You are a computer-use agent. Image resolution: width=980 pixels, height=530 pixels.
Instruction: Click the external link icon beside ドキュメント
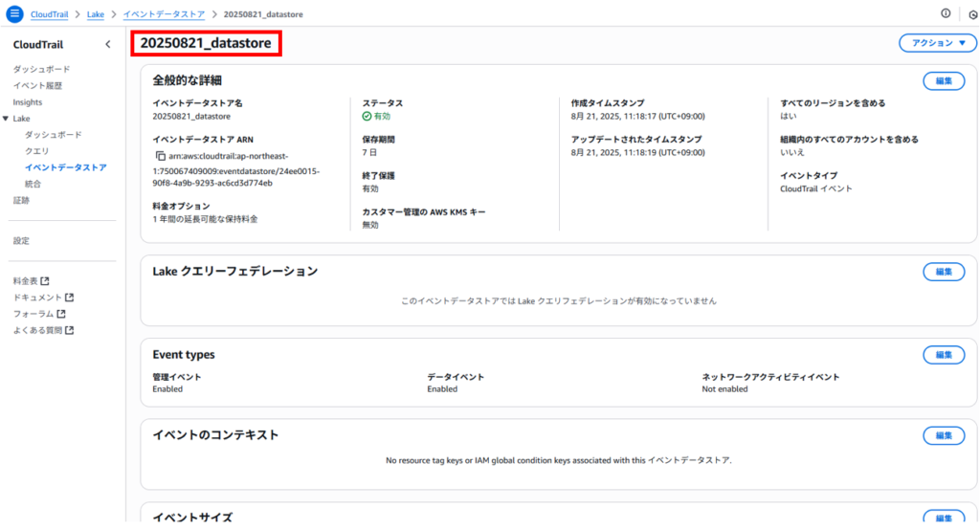click(x=69, y=298)
